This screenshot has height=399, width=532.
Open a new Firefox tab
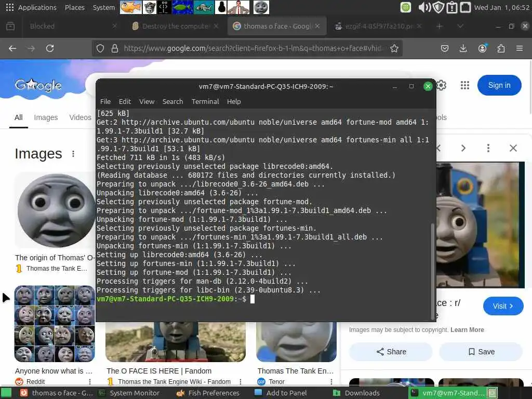[x=440, y=26]
